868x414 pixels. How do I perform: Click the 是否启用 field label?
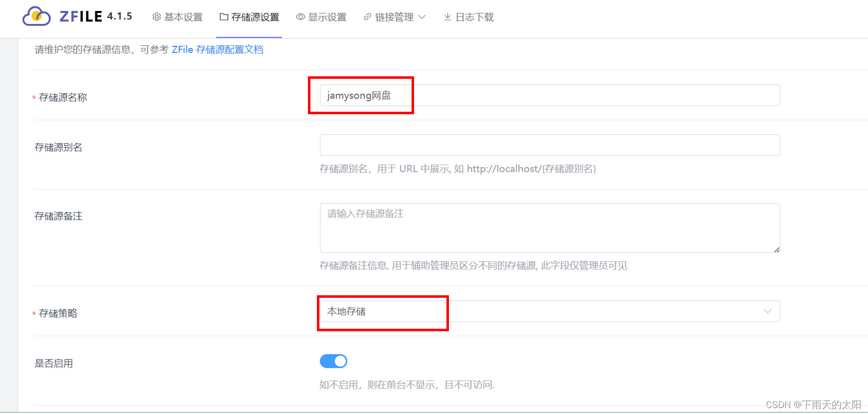point(54,363)
